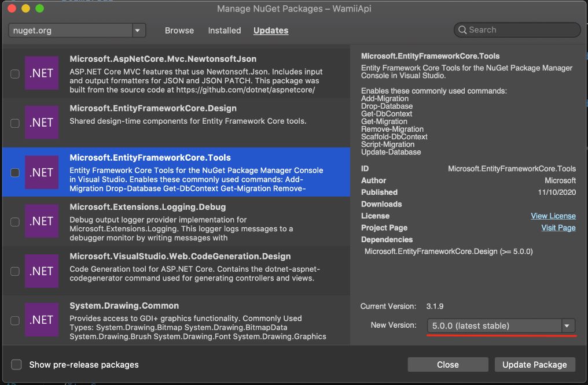The image size is (588, 385).
Task: Check the Microsoft.Extensions.Logging.Debug checkbox
Action: point(15,222)
